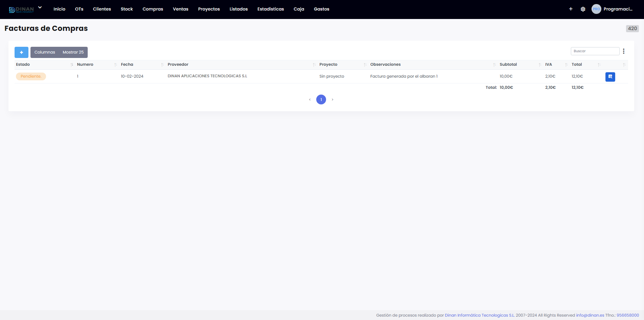Go to the previous page arrow
644x320 pixels.
click(x=310, y=100)
